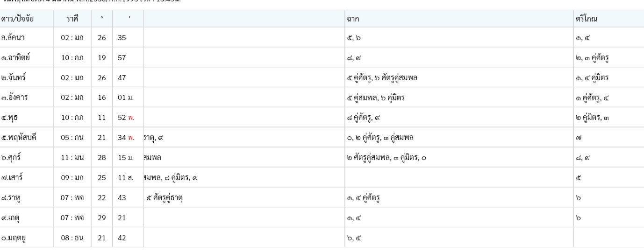Select the ๖.ศุกร์ row label
The width and height of the screenshot is (644, 252).
coord(14,157)
